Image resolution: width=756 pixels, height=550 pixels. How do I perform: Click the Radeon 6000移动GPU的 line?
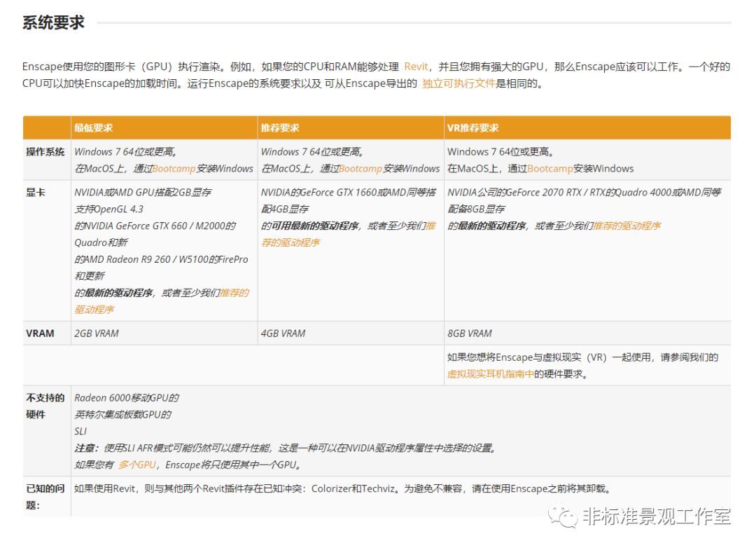point(127,397)
